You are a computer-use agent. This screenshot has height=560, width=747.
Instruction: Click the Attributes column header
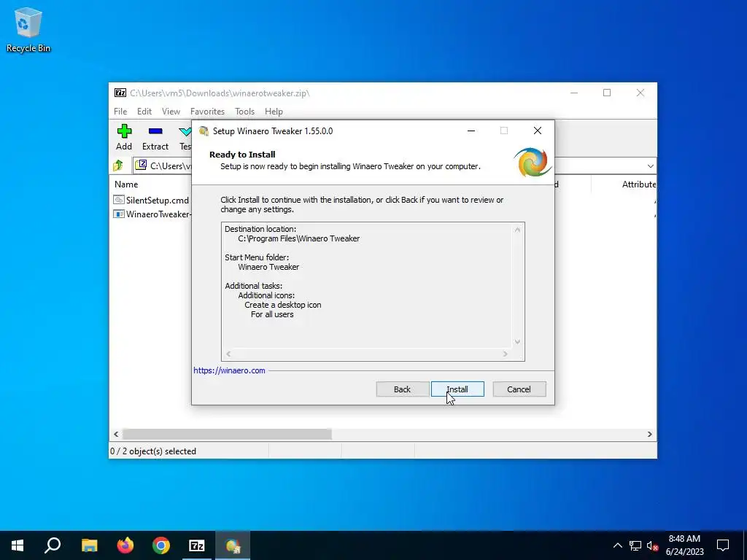click(638, 184)
